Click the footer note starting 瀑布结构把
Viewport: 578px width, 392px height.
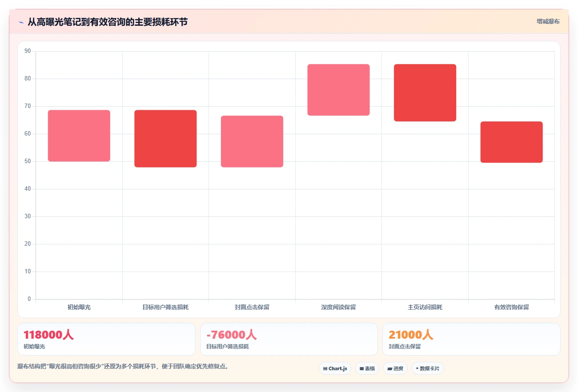point(123,367)
